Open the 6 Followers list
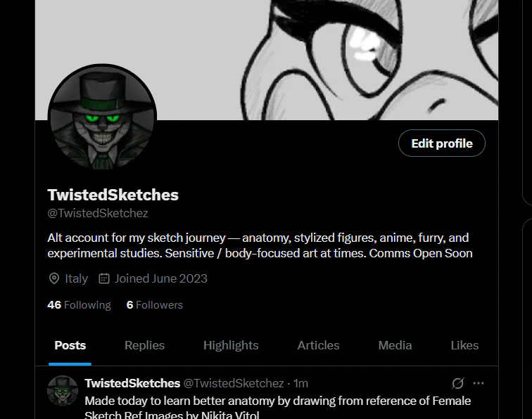Viewport: 532px width, 419px height. point(154,304)
